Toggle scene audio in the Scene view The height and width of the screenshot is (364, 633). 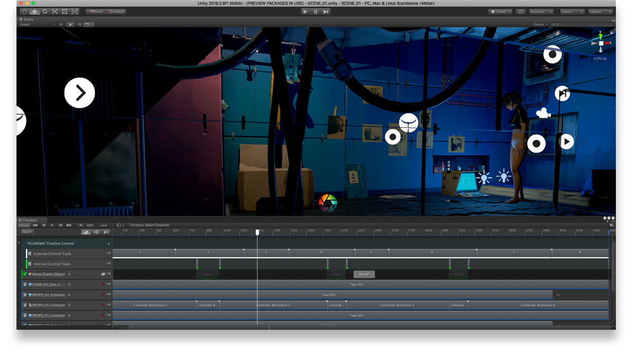tap(78, 25)
